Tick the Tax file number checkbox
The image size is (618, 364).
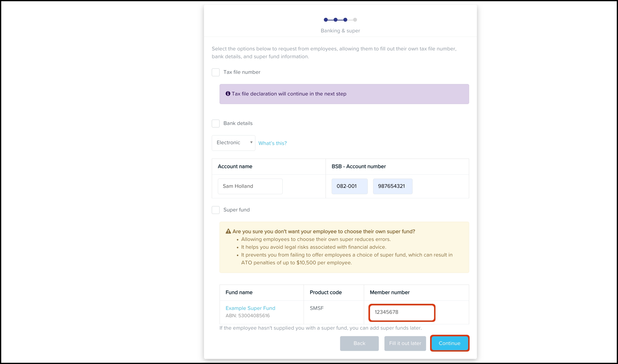[215, 72]
